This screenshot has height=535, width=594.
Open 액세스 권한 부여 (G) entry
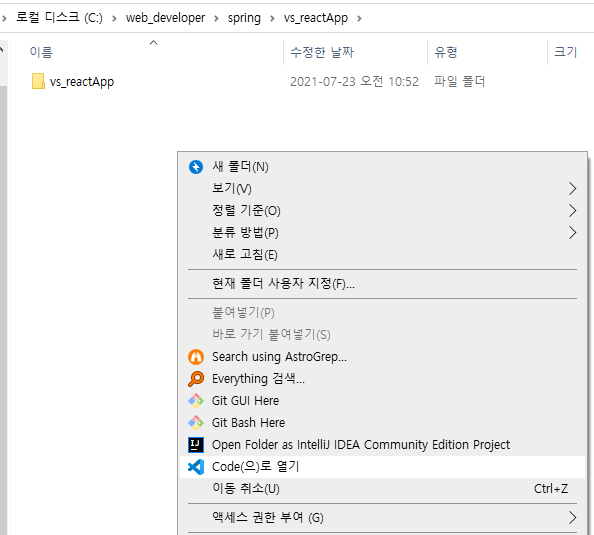coord(383,518)
